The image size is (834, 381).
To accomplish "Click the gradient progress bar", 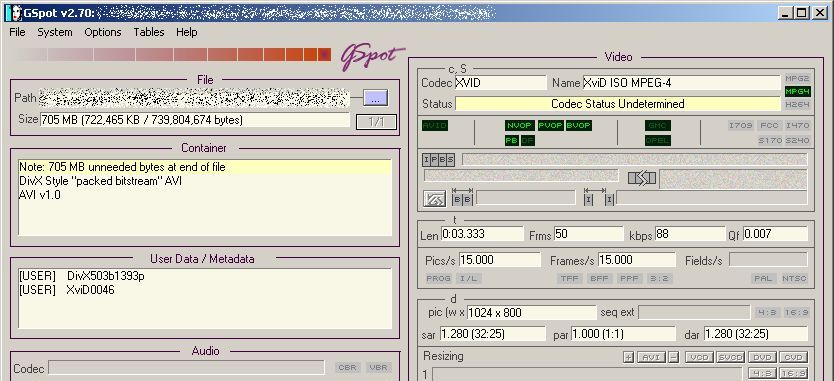I will (x=173, y=54).
